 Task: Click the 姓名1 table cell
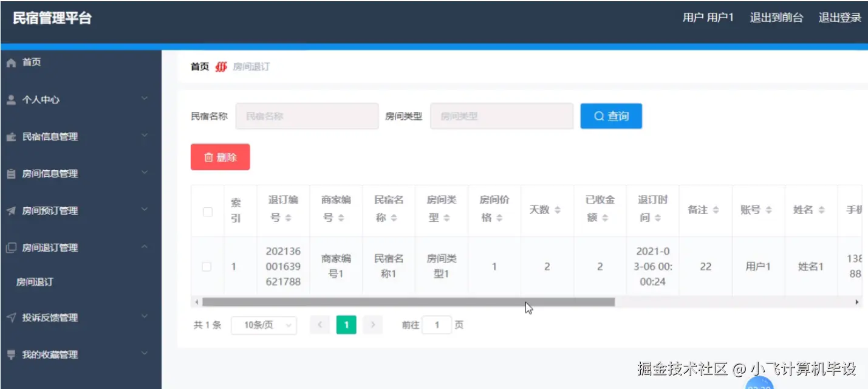point(811,267)
